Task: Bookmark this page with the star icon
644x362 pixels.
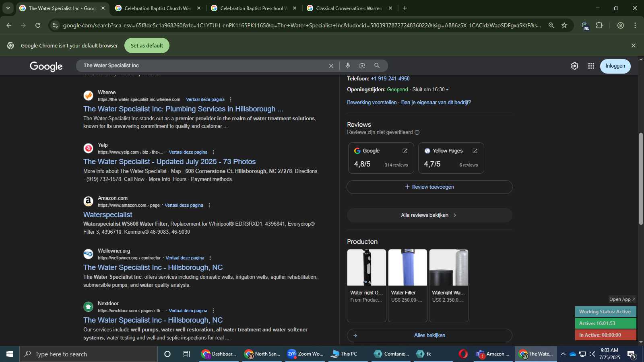Action: pyautogui.click(x=564, y=25)
